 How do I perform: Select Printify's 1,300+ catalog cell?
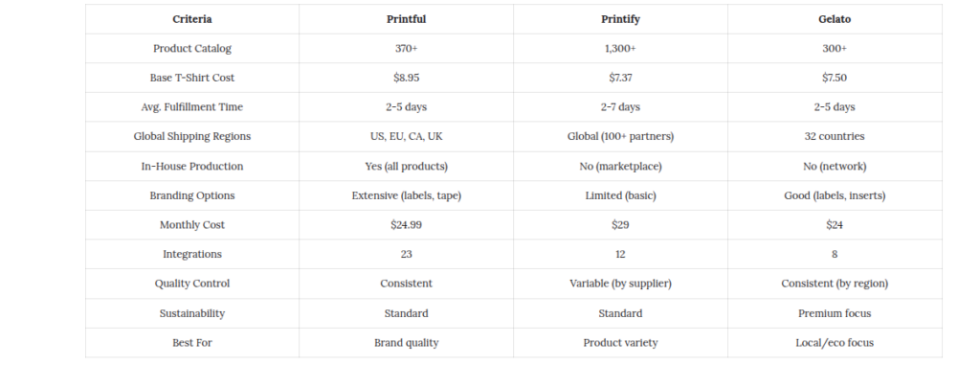click(x=620, y=48)
